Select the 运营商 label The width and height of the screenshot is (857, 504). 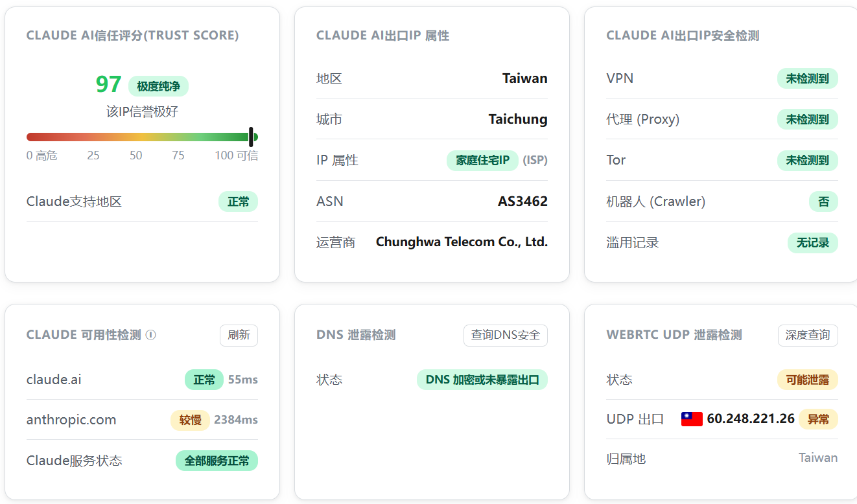coord(336,242)
